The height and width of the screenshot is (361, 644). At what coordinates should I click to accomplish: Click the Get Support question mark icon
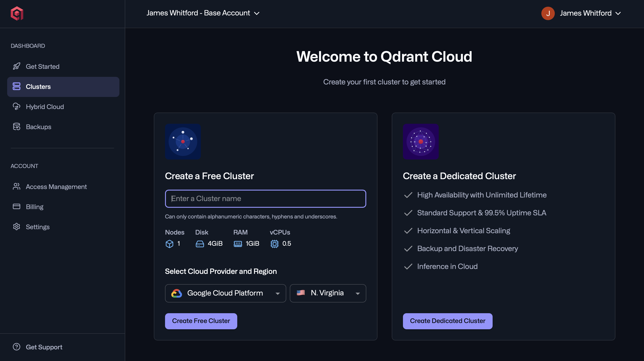pos(17,347)
